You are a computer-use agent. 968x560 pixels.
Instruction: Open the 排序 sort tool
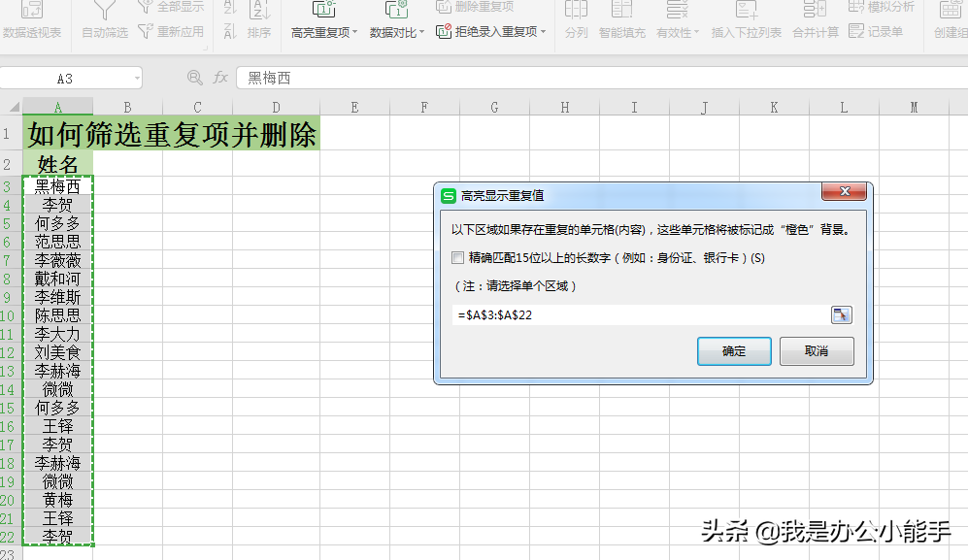point(259,20)
